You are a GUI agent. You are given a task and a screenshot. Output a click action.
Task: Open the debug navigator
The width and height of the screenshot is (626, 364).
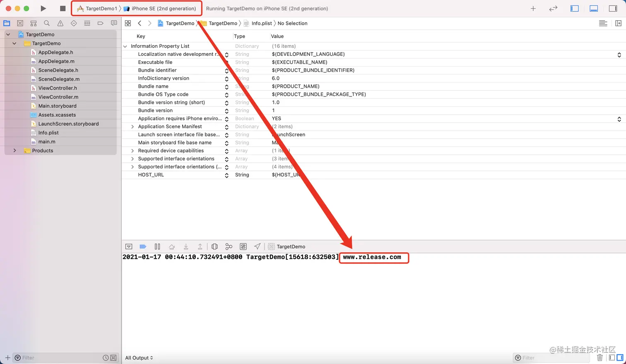(x=87, y=23)
